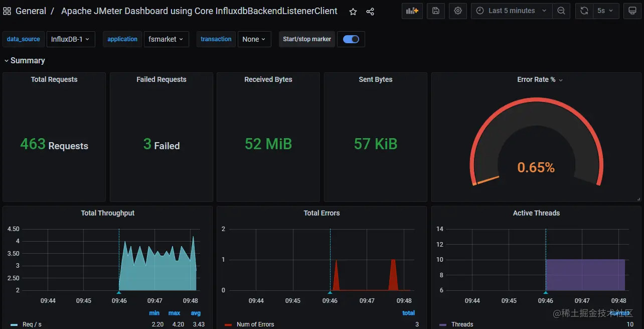Cycle view mode with monitor icon
This screenshot has width=644, height=329.
632,11
